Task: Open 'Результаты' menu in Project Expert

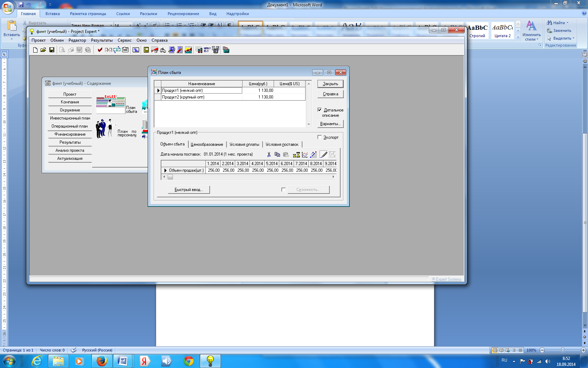Action: pyautogui.click(x=102, y=40)
